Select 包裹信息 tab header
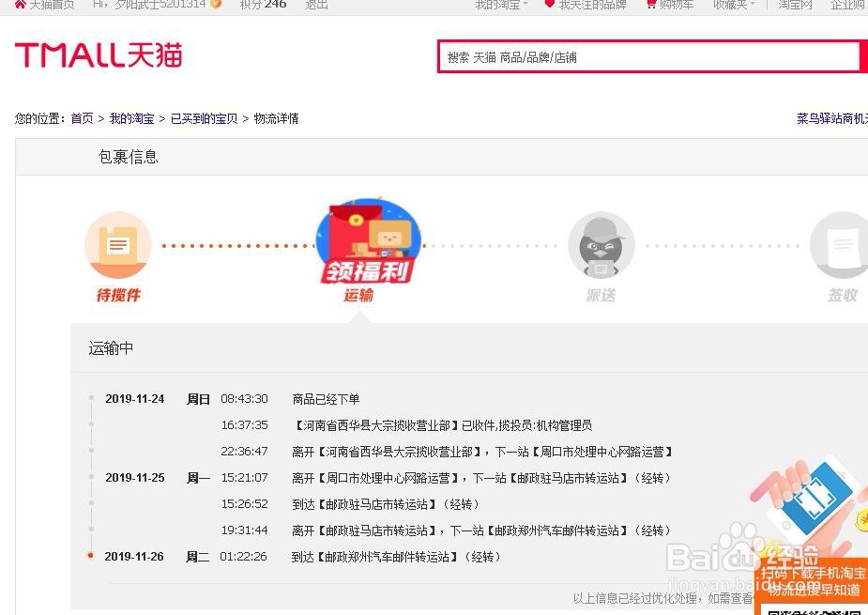The height and width of the screenshot is (615, 868). (129, 158)
